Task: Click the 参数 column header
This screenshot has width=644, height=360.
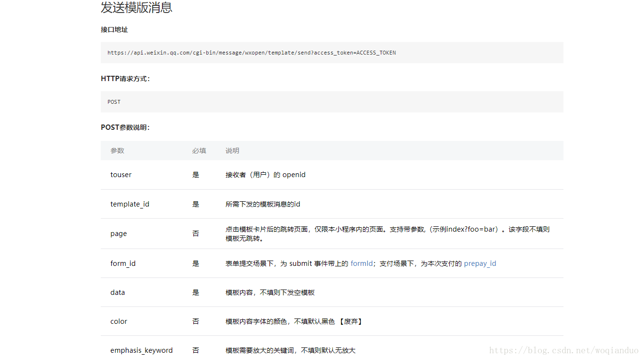Action: (117, 151)
